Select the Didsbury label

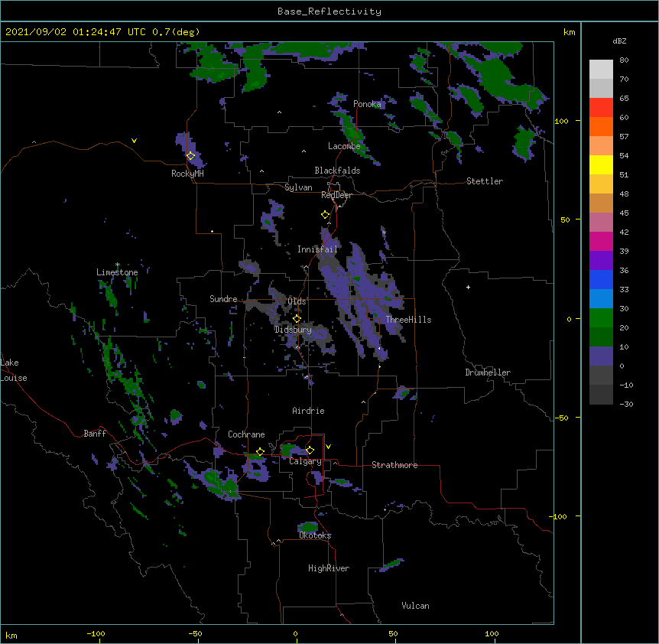294,330
